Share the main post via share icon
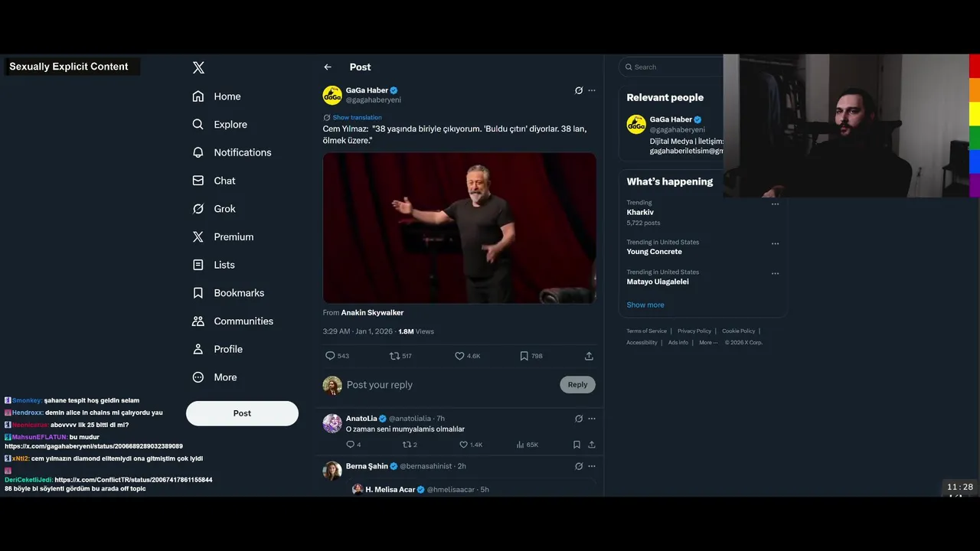This screenshot has width=980, height=551. (x=589, y=356)
